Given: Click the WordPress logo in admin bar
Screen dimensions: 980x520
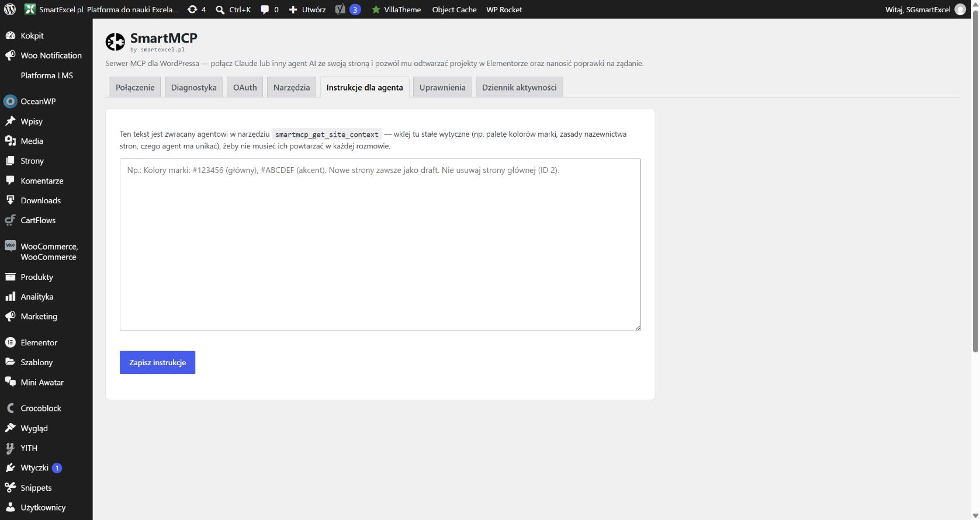Looking at the screenshot, I should click(x=10, y=9).
